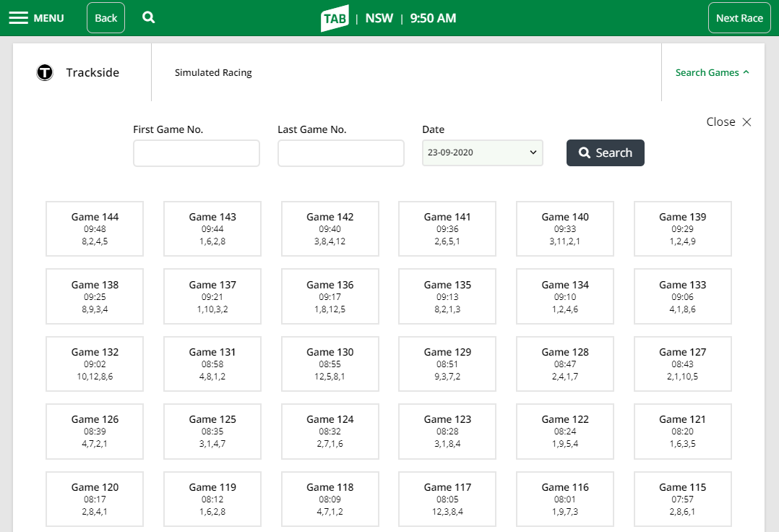Open Game 141 results
The height and width of the screenshot is (532, 779).
tap(447, 229)
